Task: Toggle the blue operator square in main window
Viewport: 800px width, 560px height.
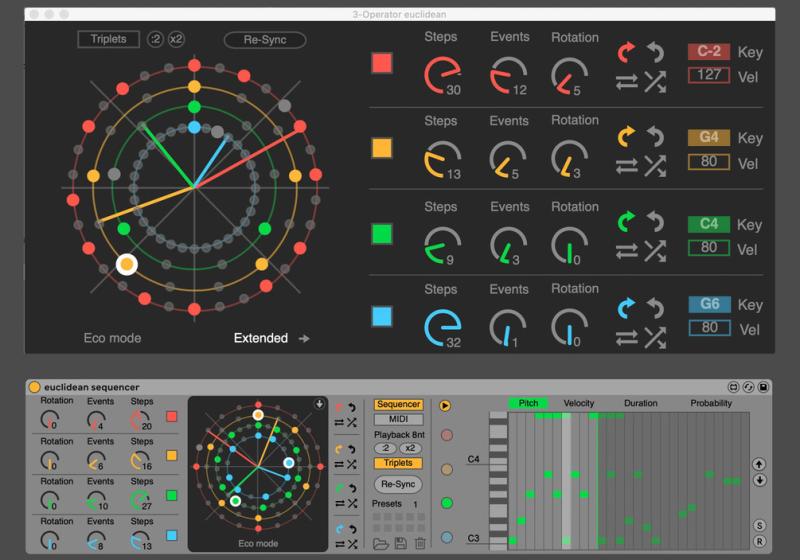Action: click(x=382, y=316)
